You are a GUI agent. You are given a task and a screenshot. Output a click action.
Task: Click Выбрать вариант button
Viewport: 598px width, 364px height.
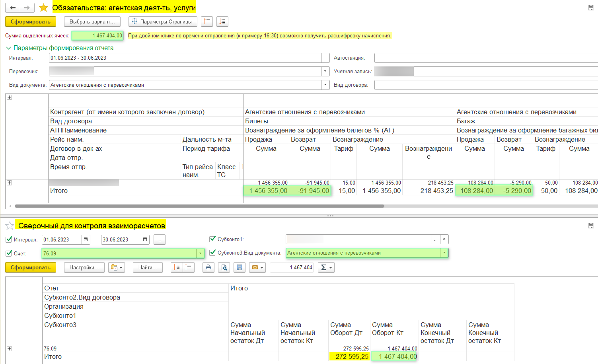(x=92, y=21)
